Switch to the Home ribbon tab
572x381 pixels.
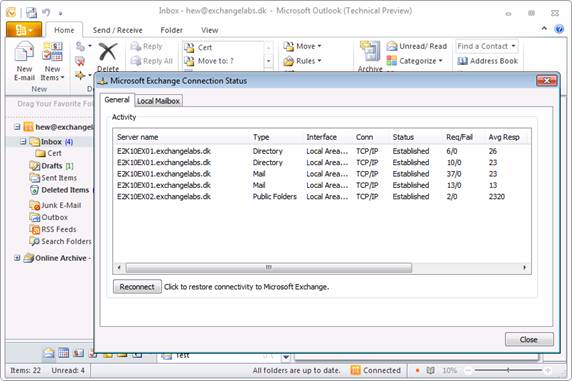click(x=64, y=30)
